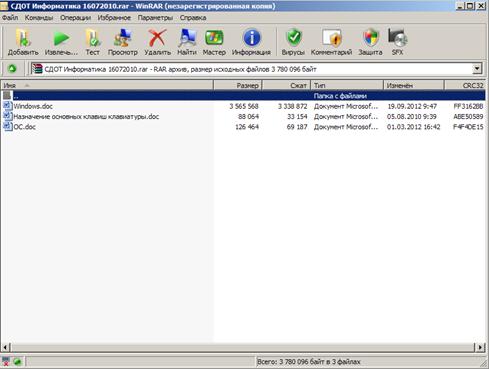Screen dimensions: 489x369
Task: Run the Тест archive test icon
Action: click(x=92, y=38)
